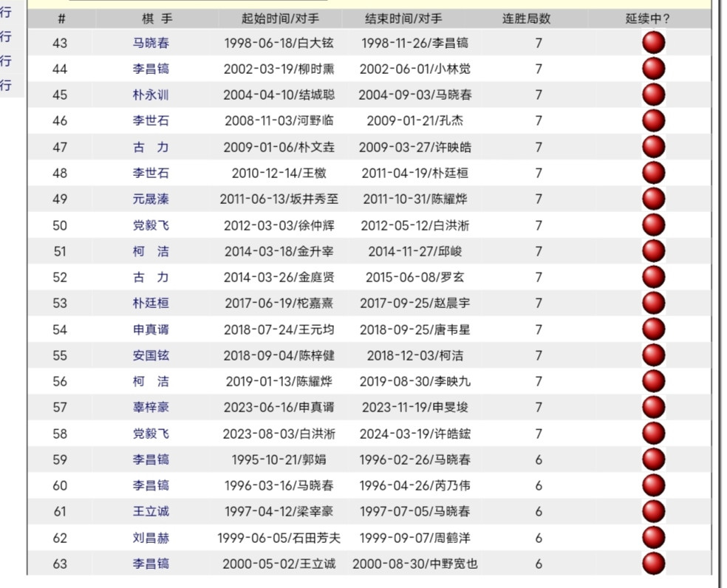Click red status ball in row 45
Viewport: 727px width, 588px height.
pyautogui.click(x=654, y=95)
